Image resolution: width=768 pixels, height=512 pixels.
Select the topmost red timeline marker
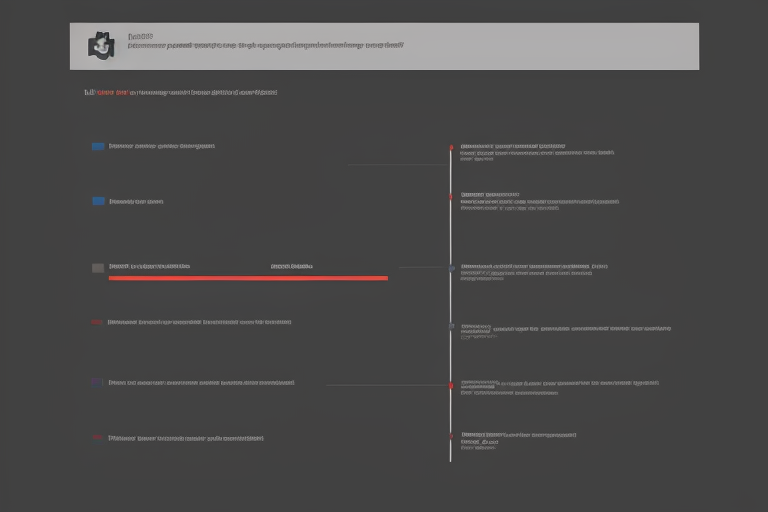pyautogui.click(x=451, y=148)
